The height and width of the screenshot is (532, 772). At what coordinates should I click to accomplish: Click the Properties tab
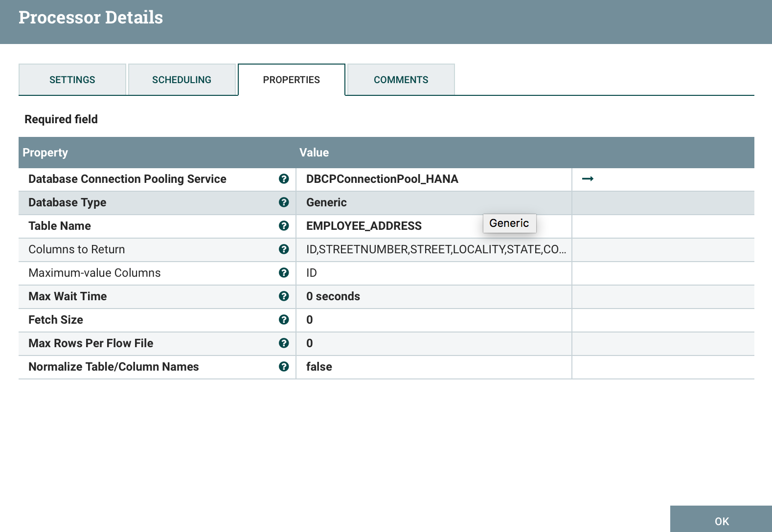click(x=292, y=80)
